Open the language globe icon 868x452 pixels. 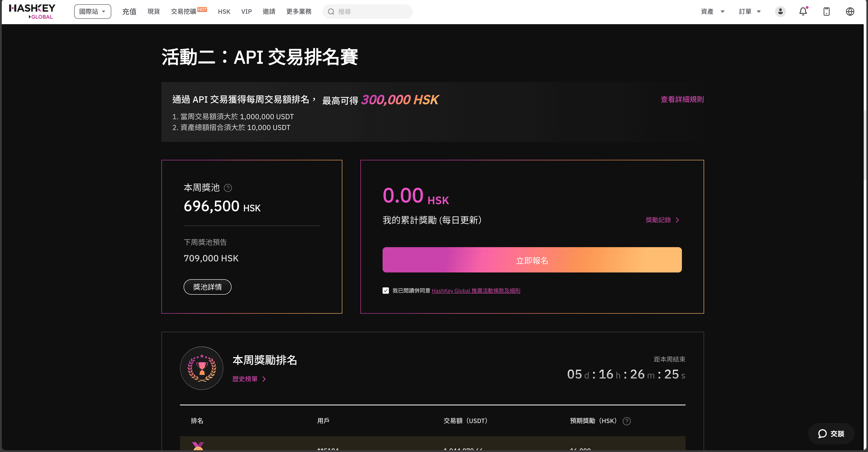pyautogui.click(x=850, y=12)
